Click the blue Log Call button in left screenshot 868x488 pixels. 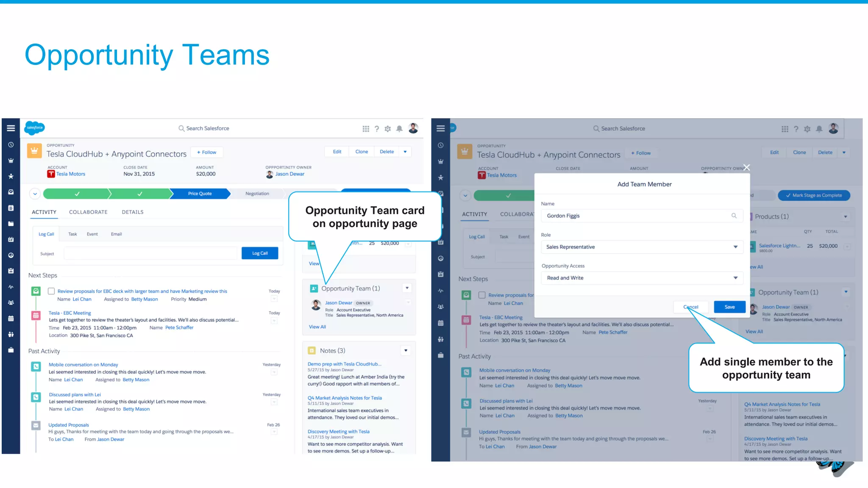click(260, 253)
